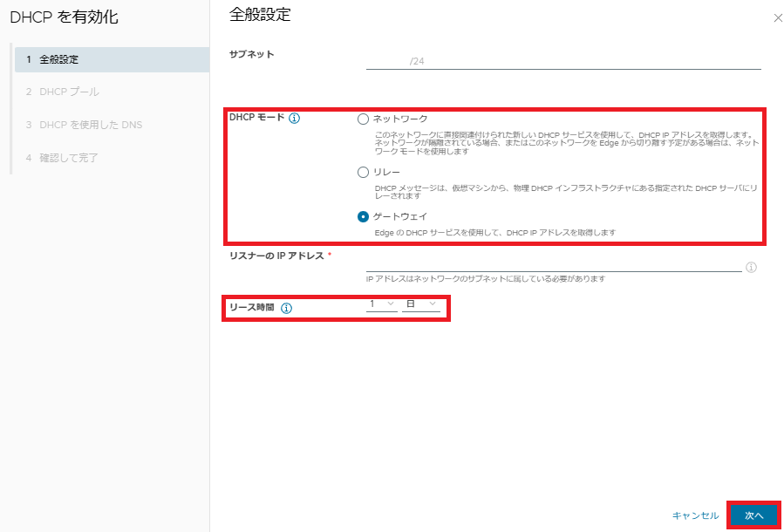Image resolution: width=784 pixels, height=532 pixels.
Task: Click the リスナーの IP アドレス label
Action: [277, 256]
